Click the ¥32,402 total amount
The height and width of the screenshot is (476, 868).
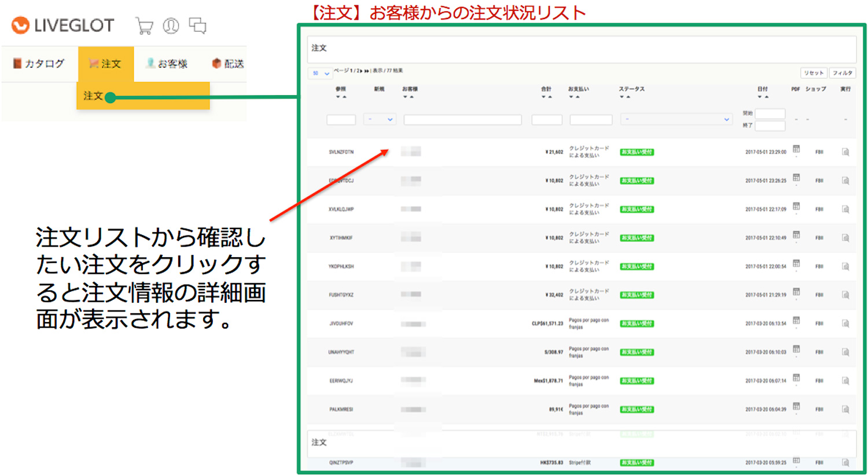point(554,295)
